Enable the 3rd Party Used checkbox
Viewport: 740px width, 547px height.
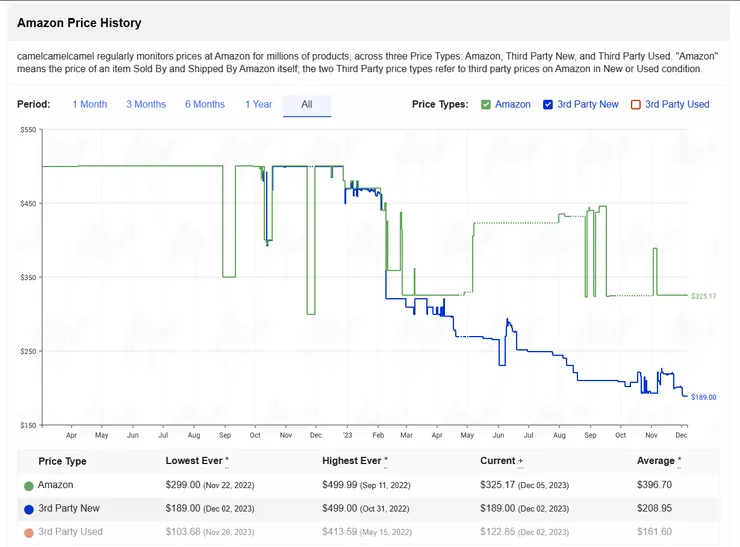(636, 104)
